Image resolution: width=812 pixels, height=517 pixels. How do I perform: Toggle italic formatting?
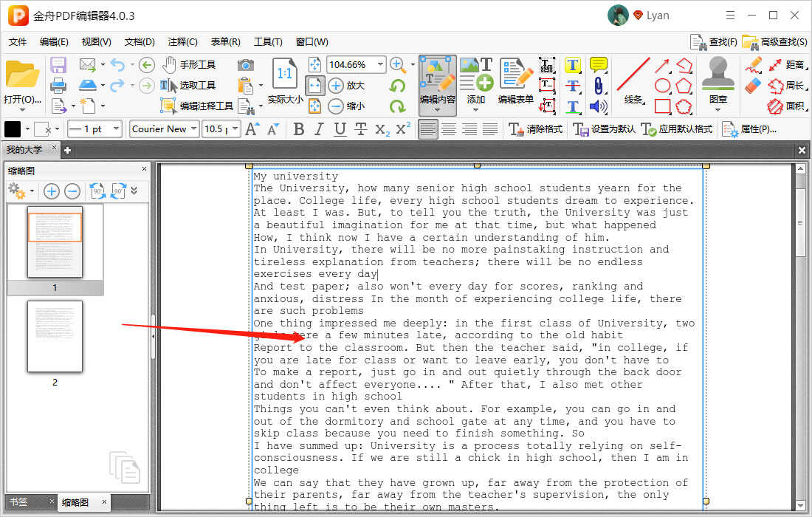(319, 129)
